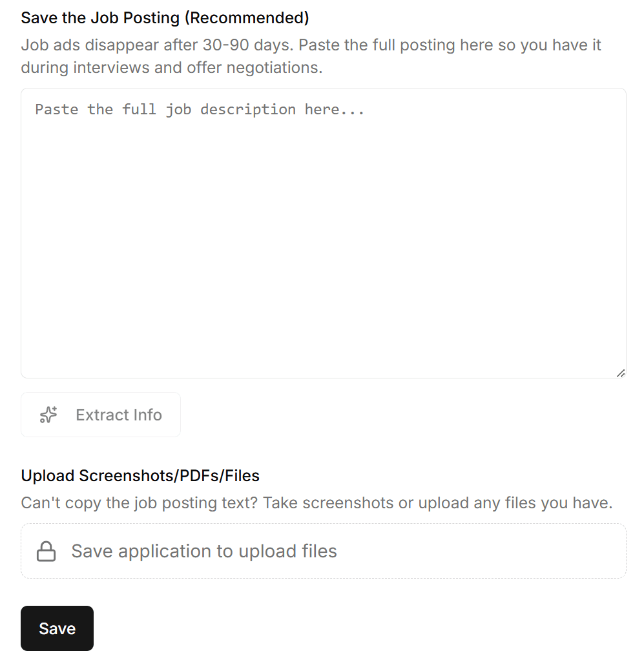Click the dashed upload files box
The height and width of the screenshot is (671, 644).
pyautogui.click(x=323, y=551)
